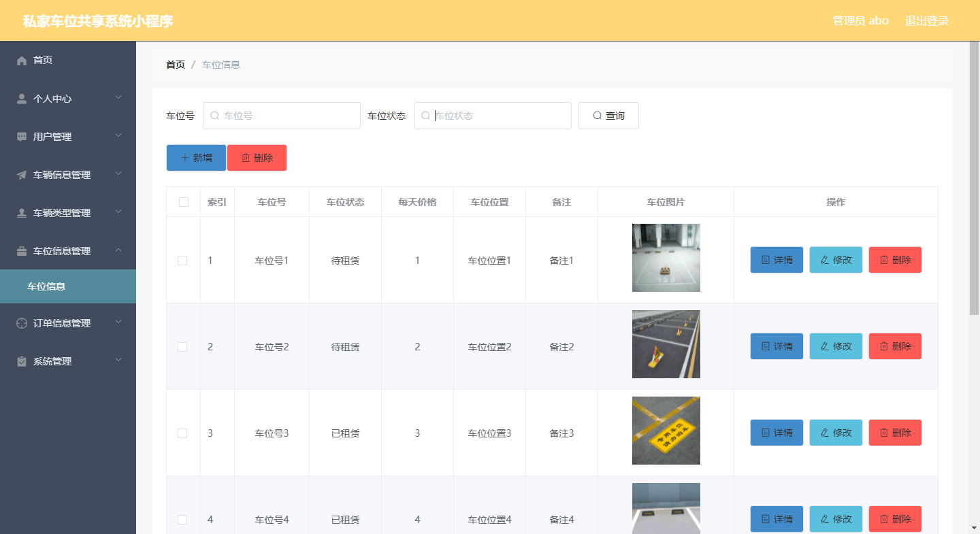Click 退出登录 to log out

point(926,20)
